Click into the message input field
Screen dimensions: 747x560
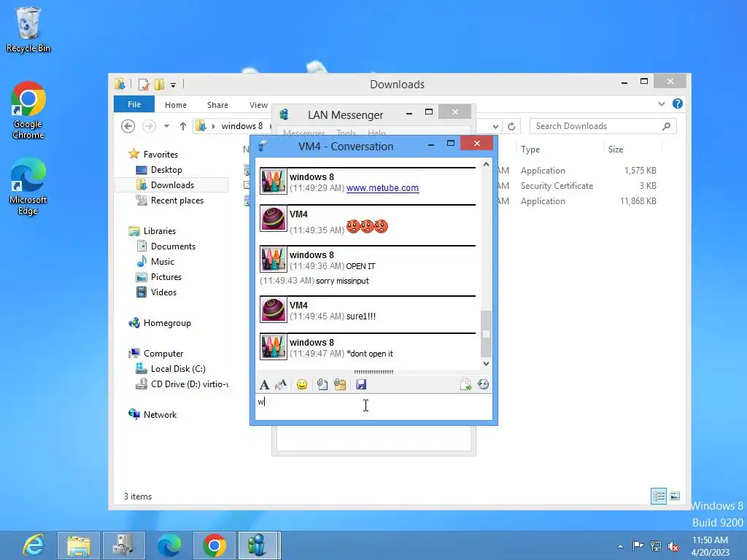tap(374, 407)
